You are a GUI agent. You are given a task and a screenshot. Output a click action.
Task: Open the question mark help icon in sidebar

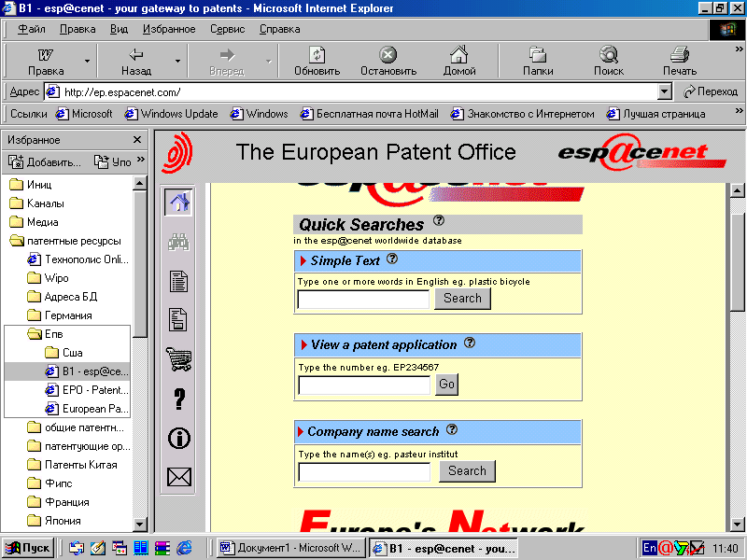pos(179,399)
